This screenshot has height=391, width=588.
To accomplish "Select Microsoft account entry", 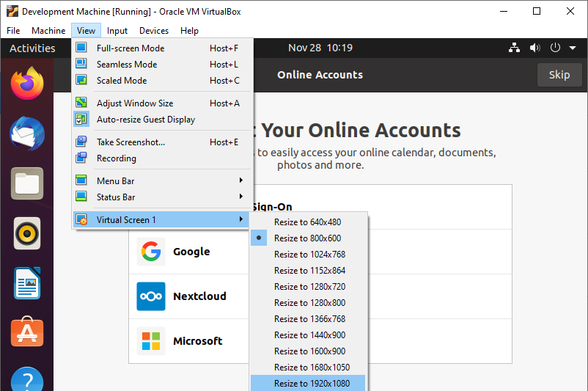I will pos(320,341).
